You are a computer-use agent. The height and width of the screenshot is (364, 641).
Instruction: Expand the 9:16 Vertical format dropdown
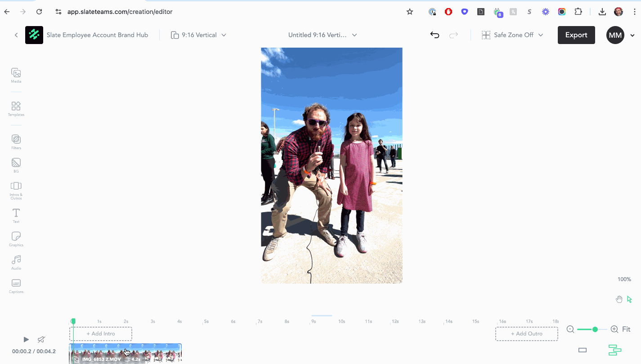click(198, 35)
